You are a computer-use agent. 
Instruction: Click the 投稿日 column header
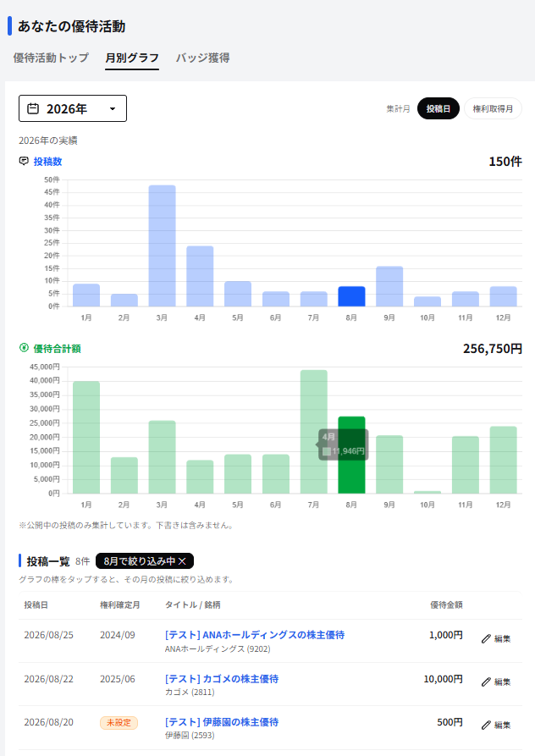pos(36,604)
